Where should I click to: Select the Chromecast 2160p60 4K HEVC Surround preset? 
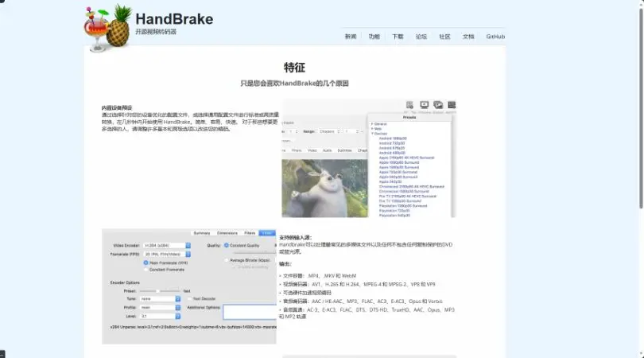click(x=412, y=187)
